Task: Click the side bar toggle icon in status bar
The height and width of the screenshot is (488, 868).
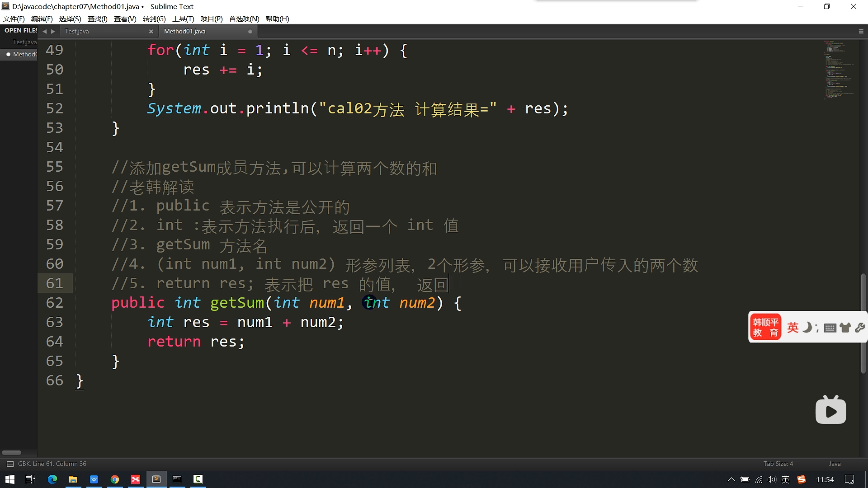Action: click(x=10, y=464)
